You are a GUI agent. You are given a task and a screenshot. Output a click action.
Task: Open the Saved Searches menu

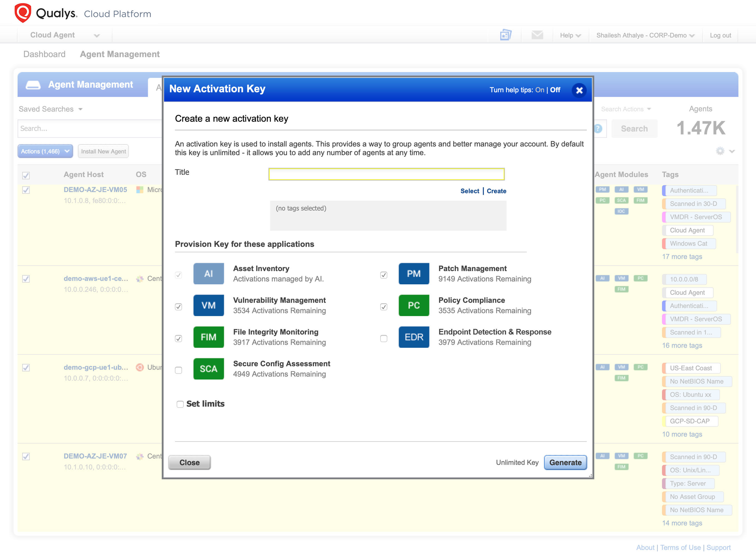[x=51, y=109]
